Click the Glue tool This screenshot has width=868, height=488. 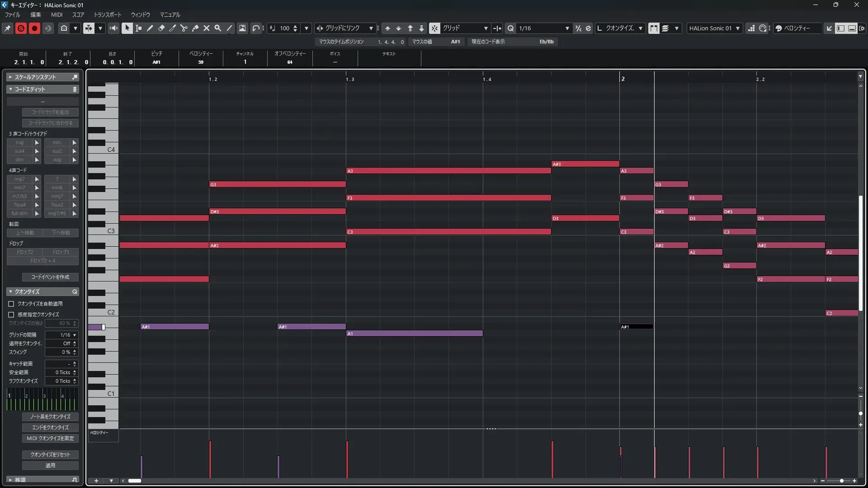pyautogui.click(x=195, y=28)
